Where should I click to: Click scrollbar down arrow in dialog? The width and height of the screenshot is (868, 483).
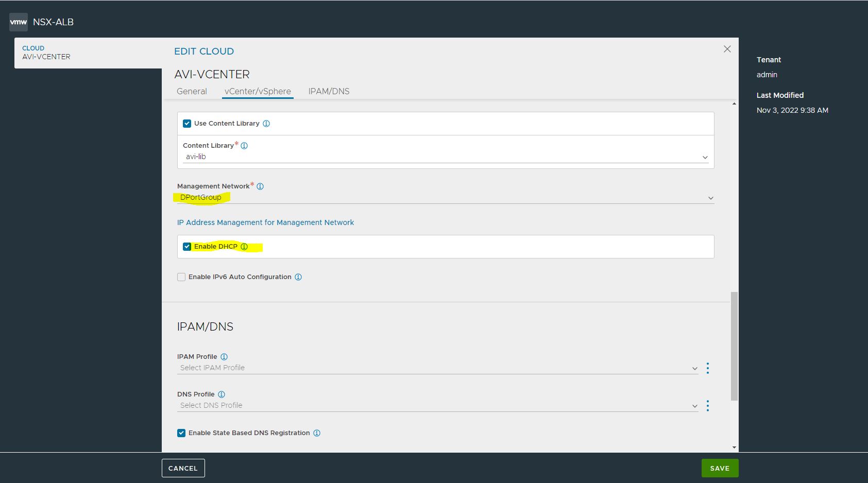pos(734,448)
